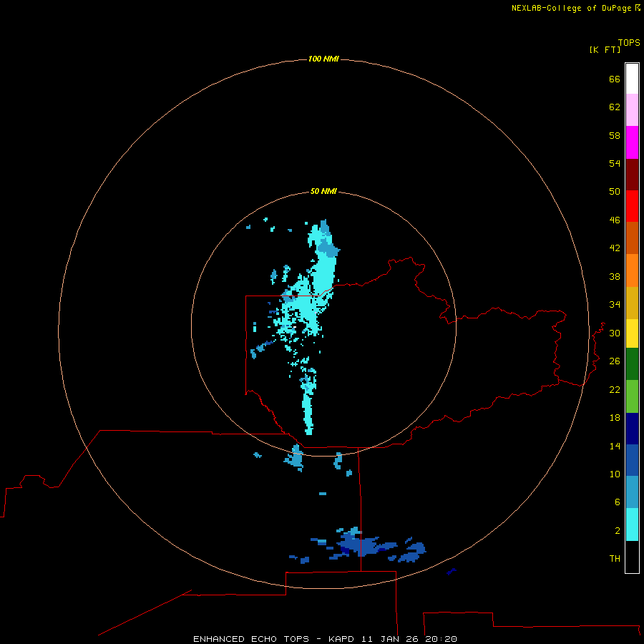Click the 66 legend label

[x=615, y=79]
